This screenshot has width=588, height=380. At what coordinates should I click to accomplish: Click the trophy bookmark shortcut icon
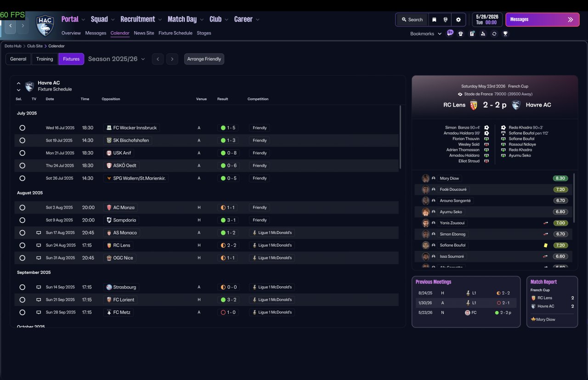505,34
